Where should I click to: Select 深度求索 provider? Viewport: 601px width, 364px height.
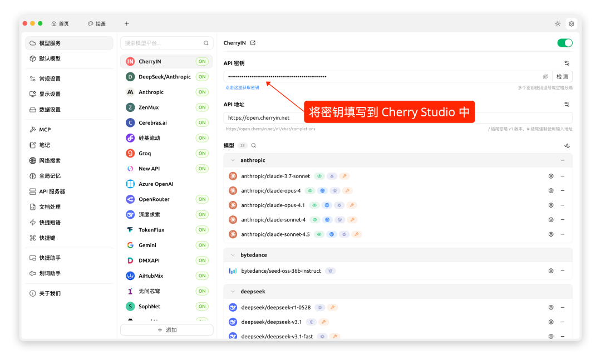coord(167,215)
